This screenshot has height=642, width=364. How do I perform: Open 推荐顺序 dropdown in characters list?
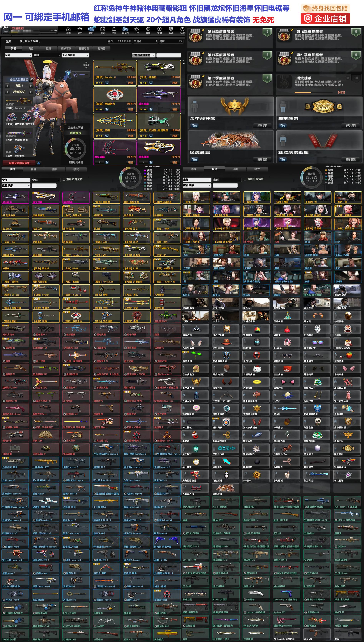197,185
